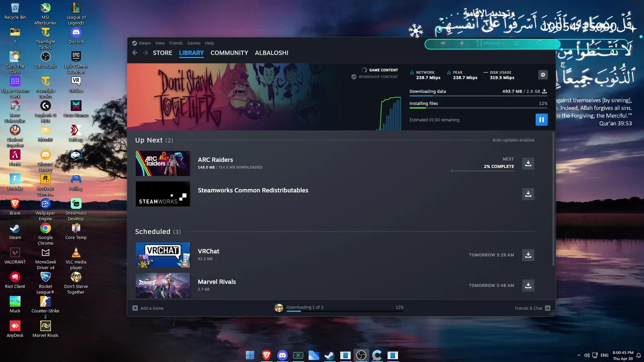This screenshot has height=362, width=644.
Task: Click the Marvel Rivals thumbnail in Scheduled
Action: (163, 285)
